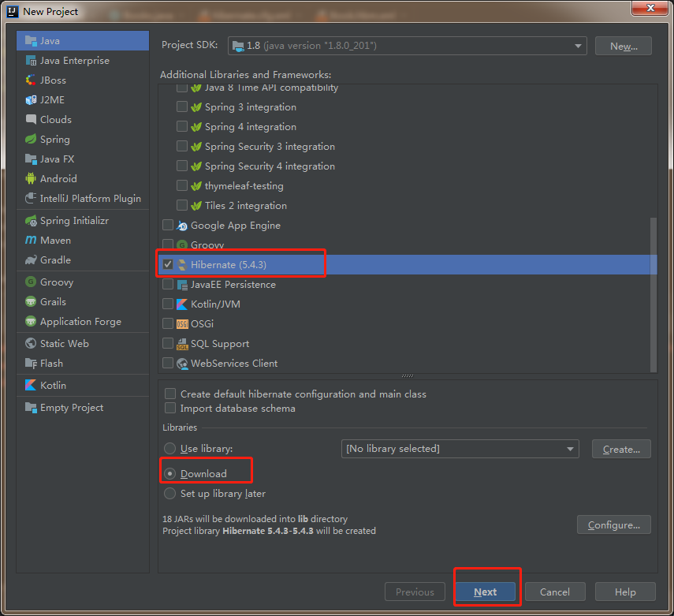This screenshot has width=674, height=616.
Task: Click the Java FX icon in sidebar
Action: coord(31,159)
